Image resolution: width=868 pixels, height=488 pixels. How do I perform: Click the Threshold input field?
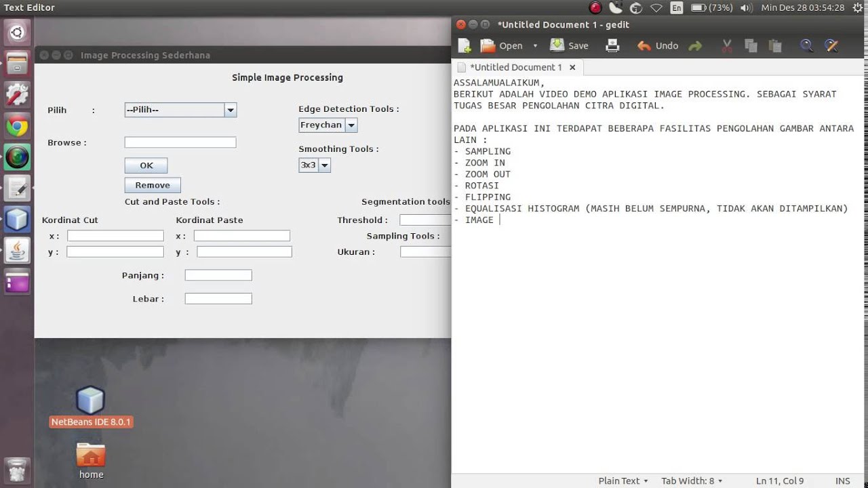[425, 220]
